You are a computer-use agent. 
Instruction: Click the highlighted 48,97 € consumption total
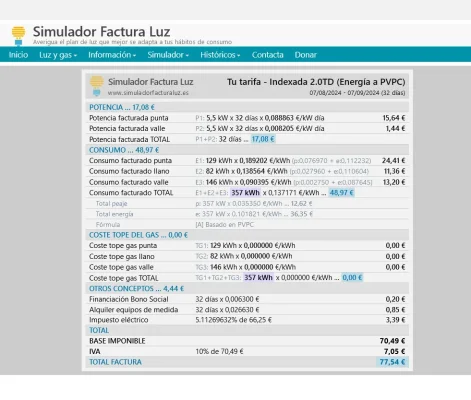(x=341, y=193)
